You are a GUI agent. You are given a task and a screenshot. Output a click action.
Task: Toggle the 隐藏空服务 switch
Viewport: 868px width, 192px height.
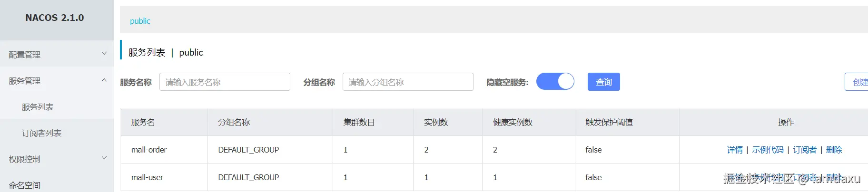(555, 82)
